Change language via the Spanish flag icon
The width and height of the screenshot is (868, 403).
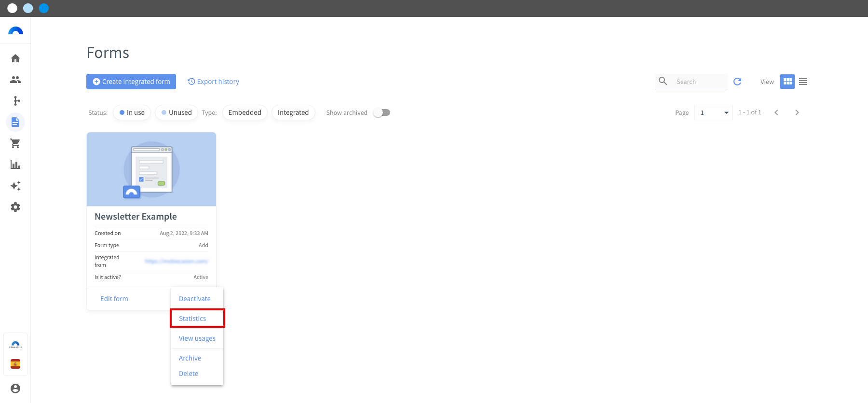[15, 364]
